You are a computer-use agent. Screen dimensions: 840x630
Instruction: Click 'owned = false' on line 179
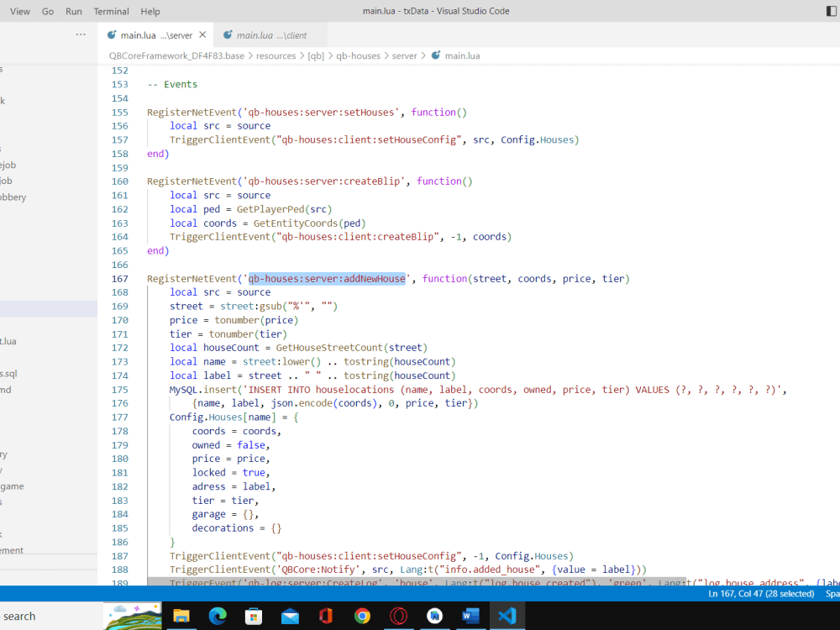pos(230,445)
